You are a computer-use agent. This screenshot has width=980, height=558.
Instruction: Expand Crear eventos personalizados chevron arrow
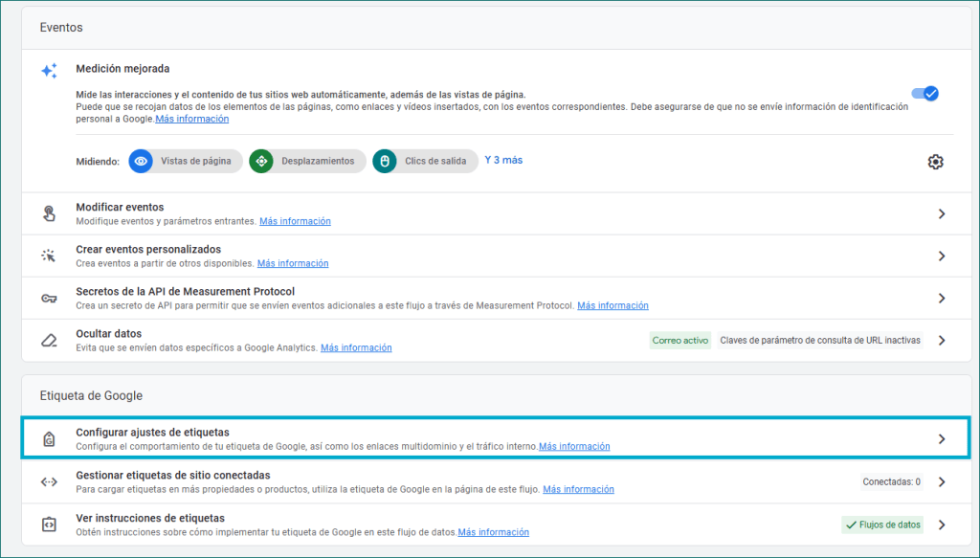point(942,256)
